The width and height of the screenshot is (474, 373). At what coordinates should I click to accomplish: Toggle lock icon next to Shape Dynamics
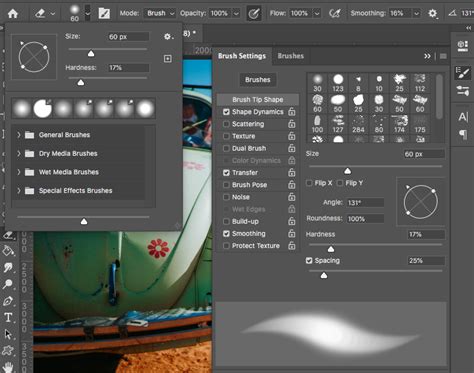pos(292,111)
